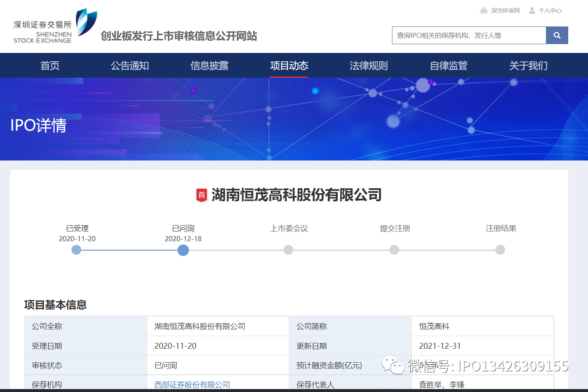Open the 西部证券股份有限公司 sponsor link
Screen dimensions: 588x392
[x=192, y=384]
